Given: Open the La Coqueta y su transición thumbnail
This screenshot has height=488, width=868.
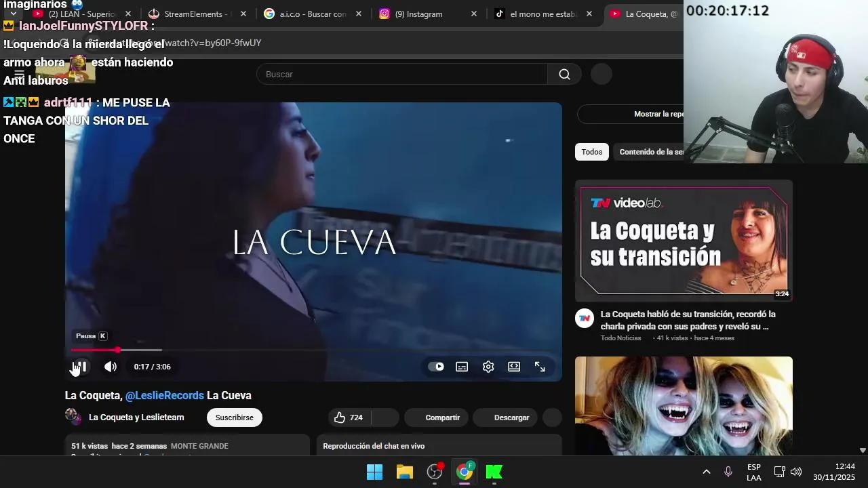Looking at the screenshot, I should [684, 241].
